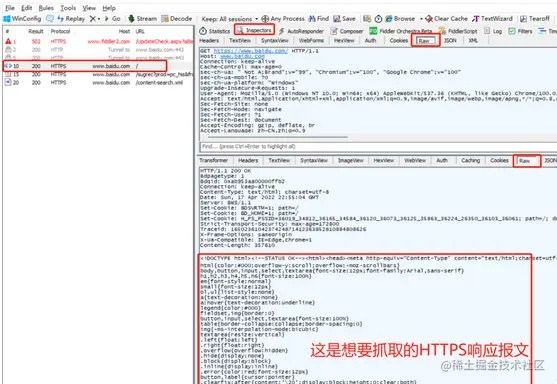Select the response WebView tab
Image resolution: width=557 pixels, height=384 pixels.
pyautogui.click(x=415, y=161)
